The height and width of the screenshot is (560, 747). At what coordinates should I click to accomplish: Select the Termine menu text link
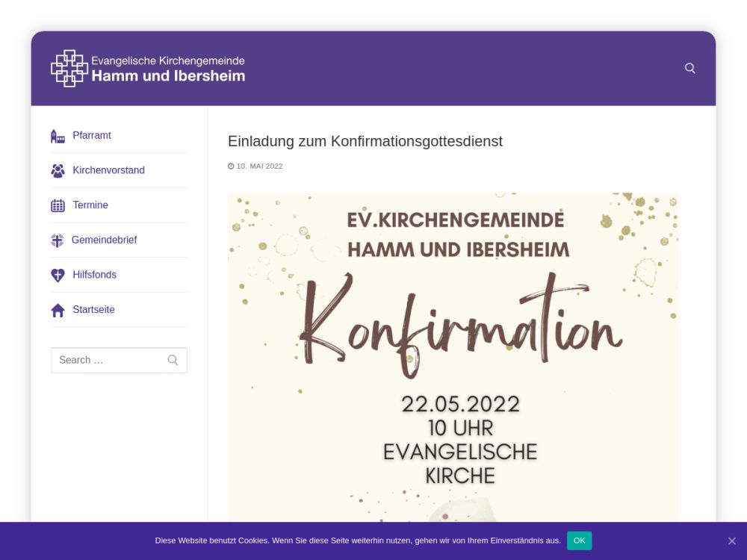(x=90, y=205)
